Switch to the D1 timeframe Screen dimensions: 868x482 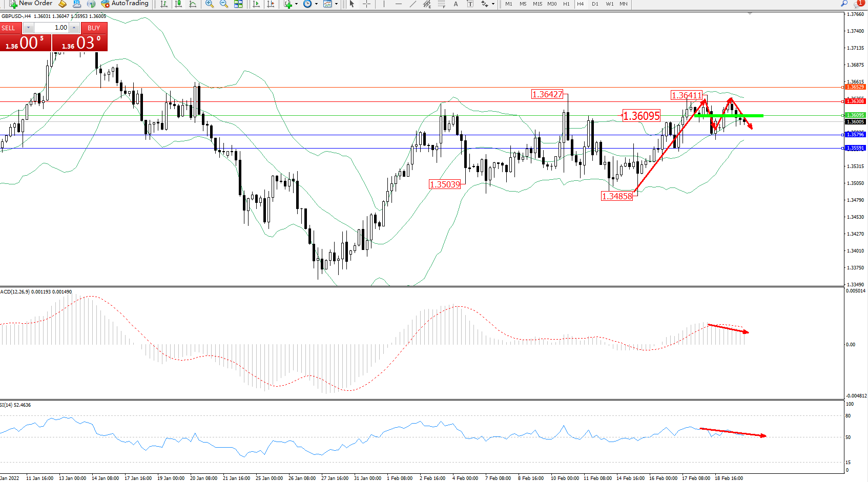pos(595,4)
